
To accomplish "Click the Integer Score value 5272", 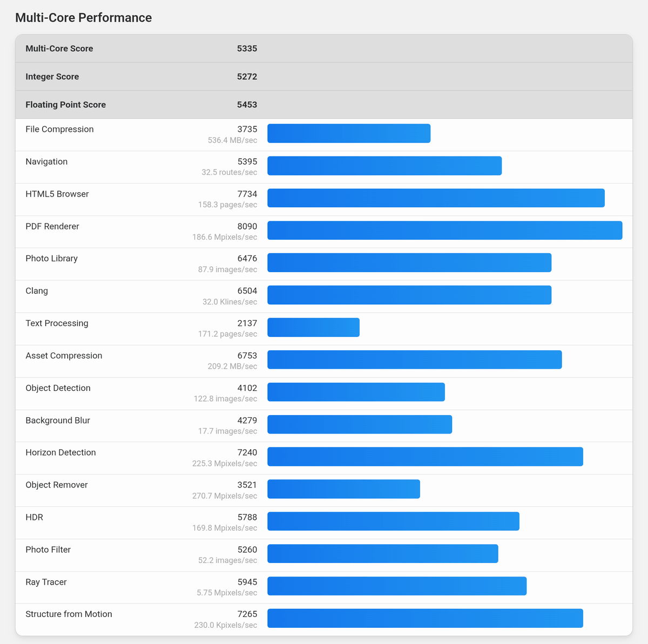I will tap(247, 77).
